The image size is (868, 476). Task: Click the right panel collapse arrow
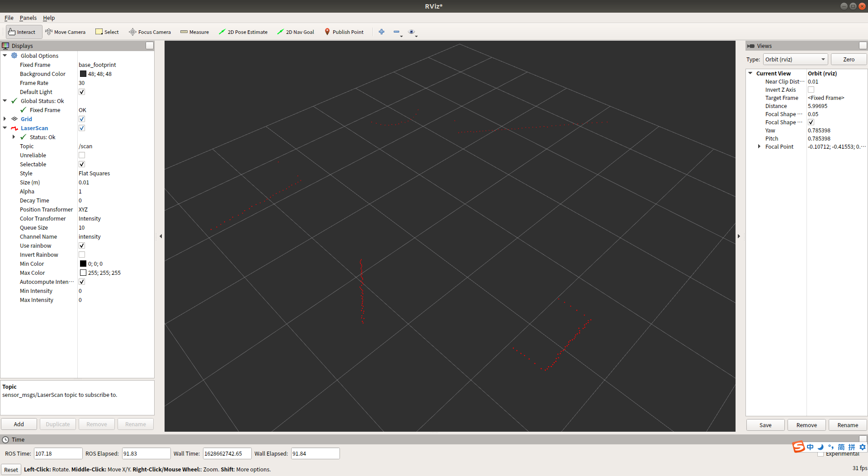tap(739, 236)
